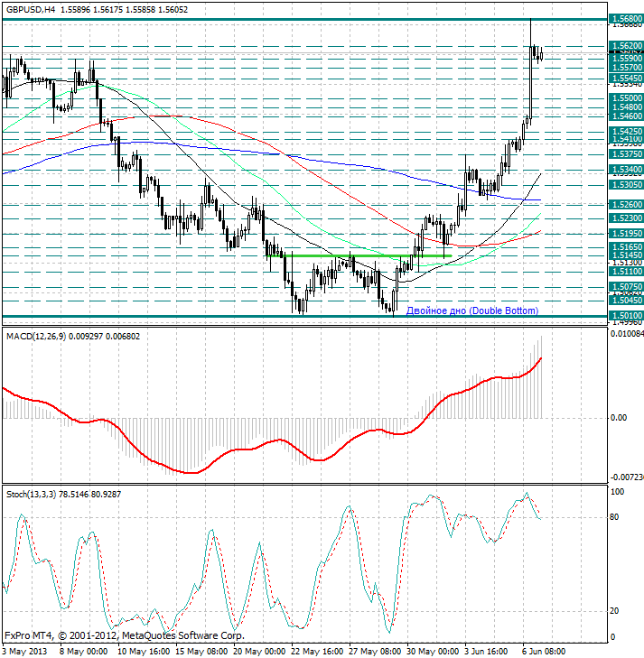Select the MACD 0.010084 scale maximum label
The image size is (644, 658).
click(x=627, y=334)
